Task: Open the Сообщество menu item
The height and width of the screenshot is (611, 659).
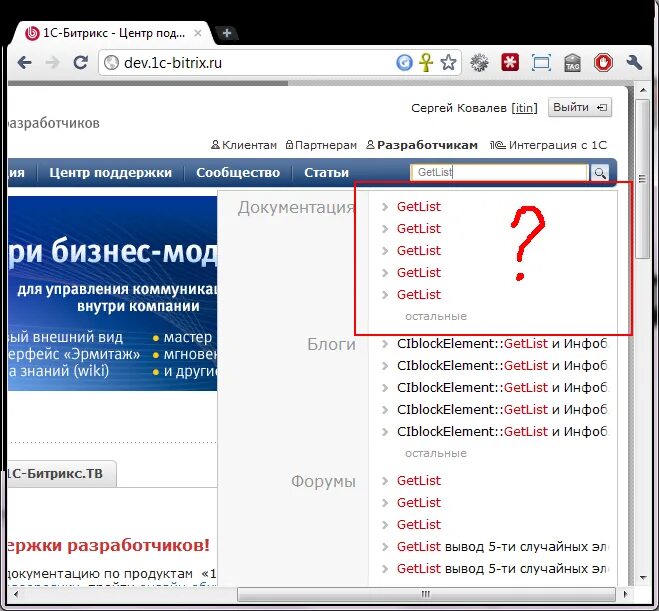Action: 238,172
